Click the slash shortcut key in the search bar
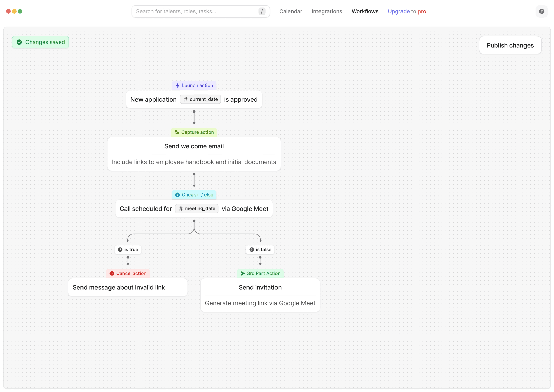554x392 pixels. (262, 11)
